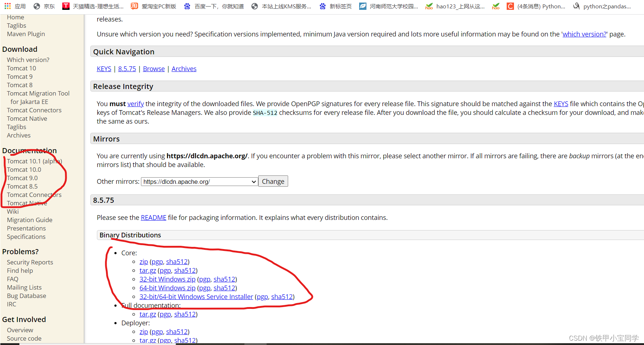
Task: Download 32-bit/64-bit Windows Service Installer
Action: (196, 297)
